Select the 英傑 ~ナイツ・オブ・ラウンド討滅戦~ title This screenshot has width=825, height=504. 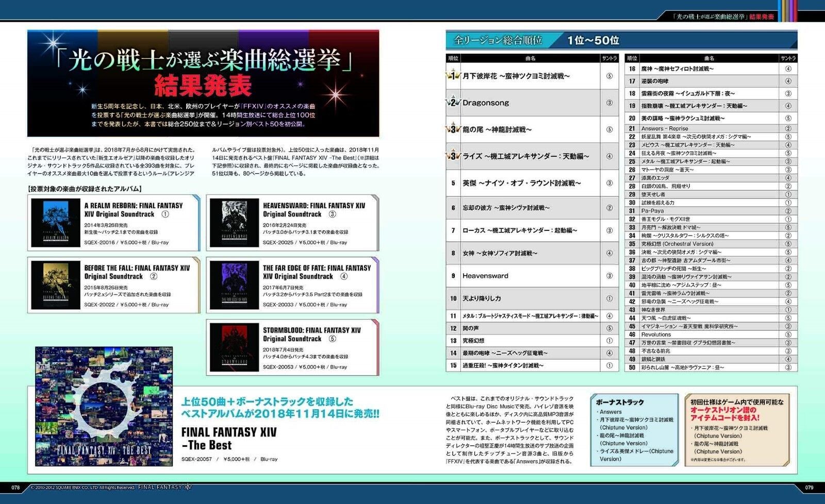point(522,183)
